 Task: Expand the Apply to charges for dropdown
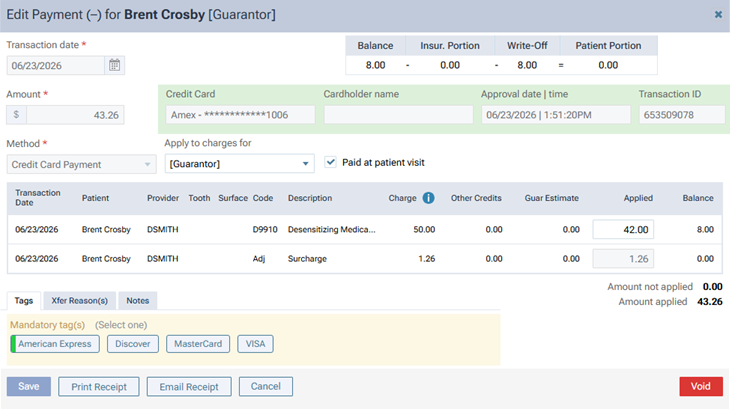pos(239,164)
